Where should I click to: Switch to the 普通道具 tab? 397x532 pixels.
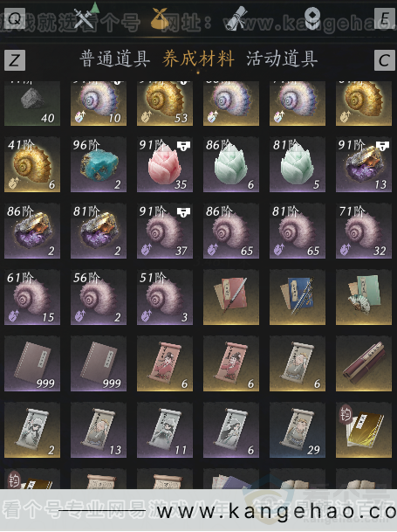[x=114, y=59]
